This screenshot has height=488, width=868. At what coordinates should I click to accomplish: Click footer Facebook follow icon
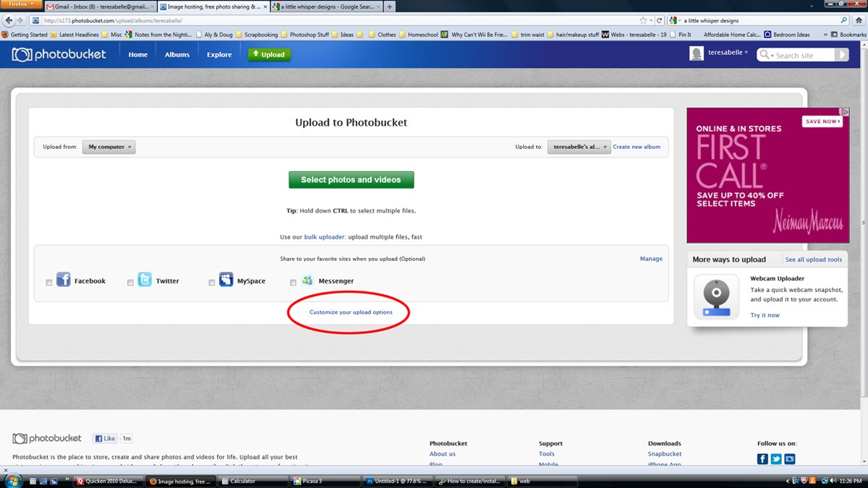pyautogui.click(x=762, y=459)
